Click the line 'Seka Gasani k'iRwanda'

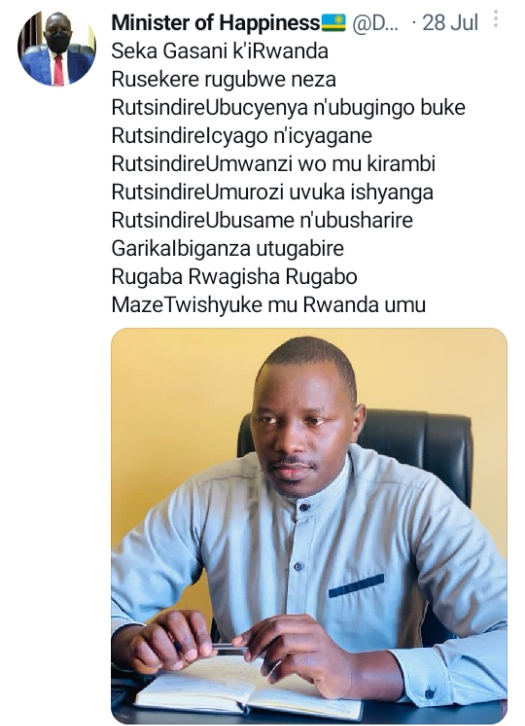220,51
